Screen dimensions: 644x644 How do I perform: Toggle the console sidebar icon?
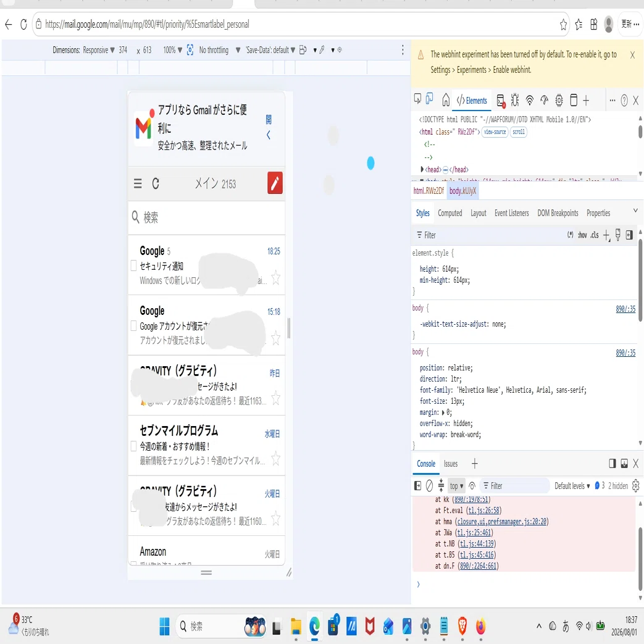417,486
